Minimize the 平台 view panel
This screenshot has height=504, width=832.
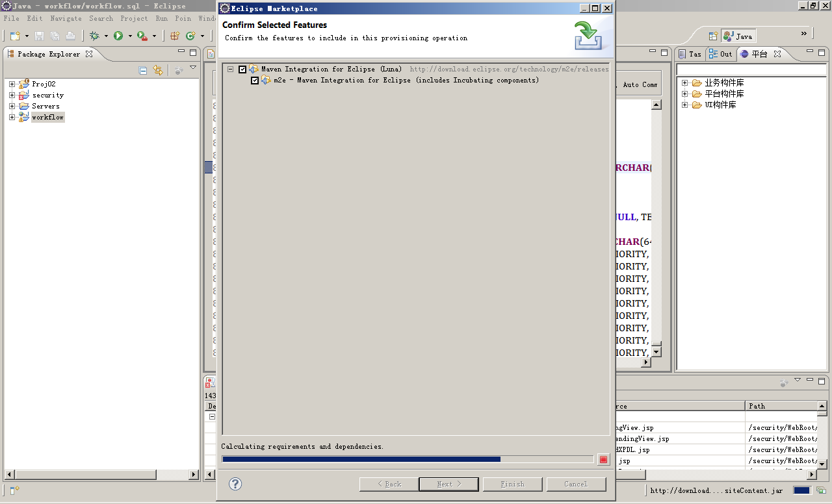(811, 52)
